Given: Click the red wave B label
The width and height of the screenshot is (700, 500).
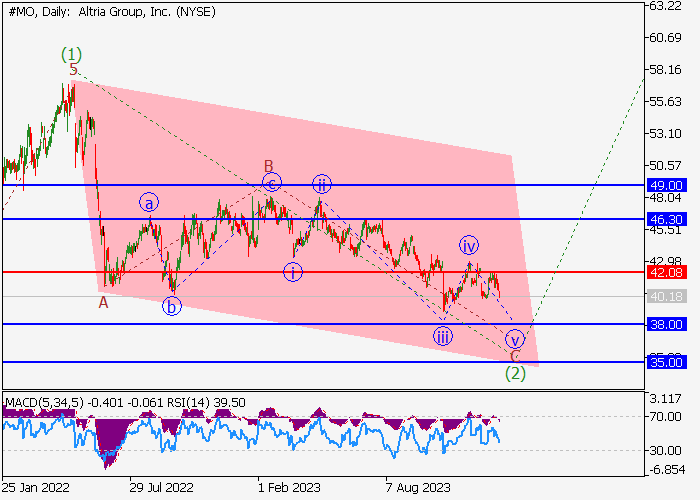Looking at the screenshot, I should 268,166.
